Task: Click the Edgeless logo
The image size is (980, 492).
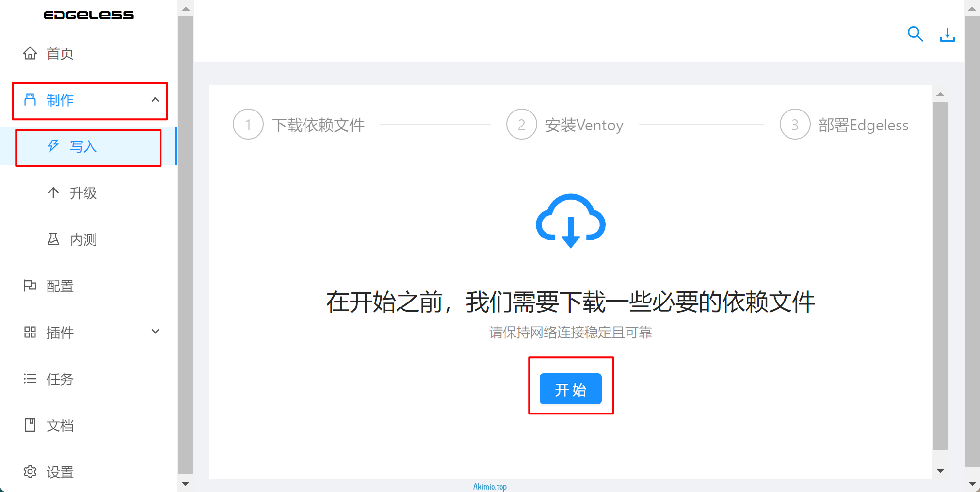Action: click(x=89, y=15)
